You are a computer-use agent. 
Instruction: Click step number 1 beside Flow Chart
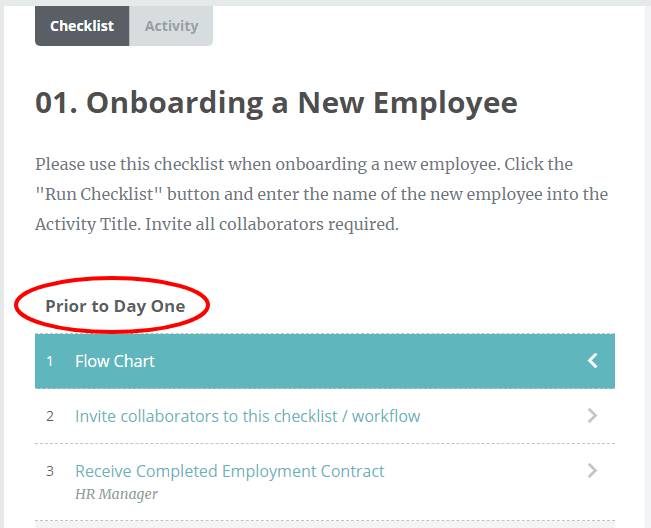[x=50, y=361]
